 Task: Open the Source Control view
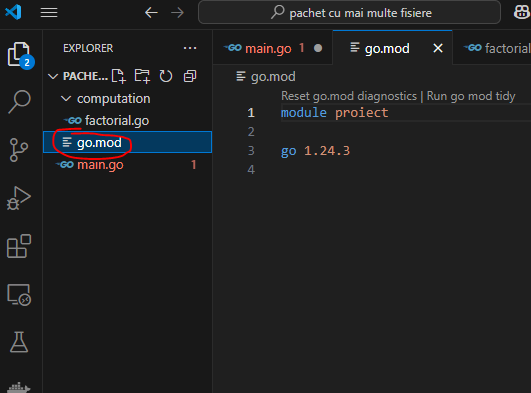click(x=19, y=150)
